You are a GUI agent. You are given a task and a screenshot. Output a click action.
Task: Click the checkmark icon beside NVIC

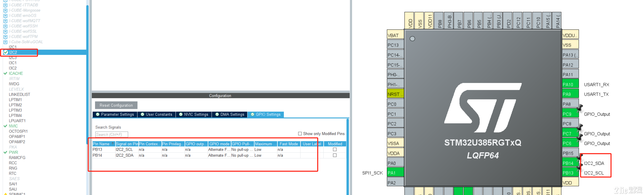(5, 126)
